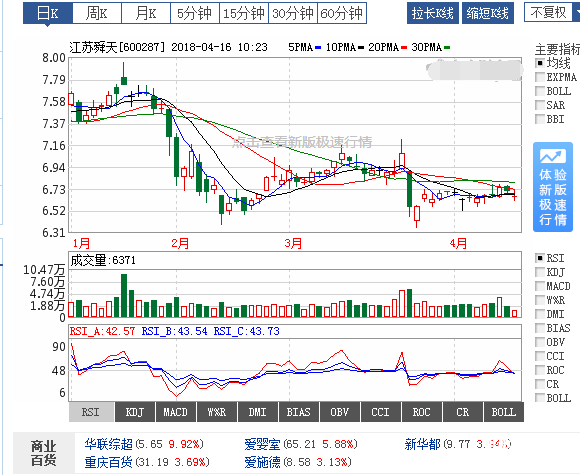Screen dimensions: 580x475
Task: Click the RSI_A:42.57 value text
Action: (102, 331)
